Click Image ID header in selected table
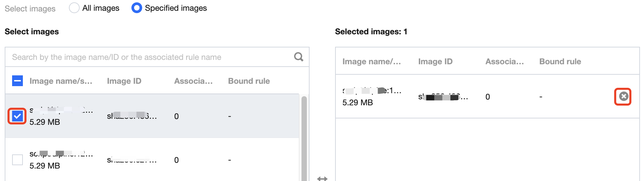This screenshot has width=644, height=181. (x=435, y=62)
